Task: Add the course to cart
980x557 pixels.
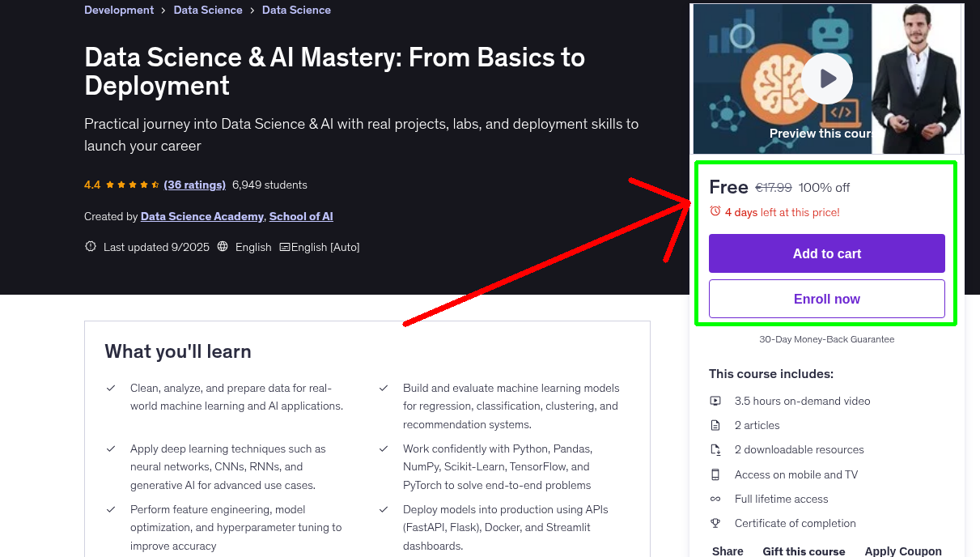Action: [826, 253]
